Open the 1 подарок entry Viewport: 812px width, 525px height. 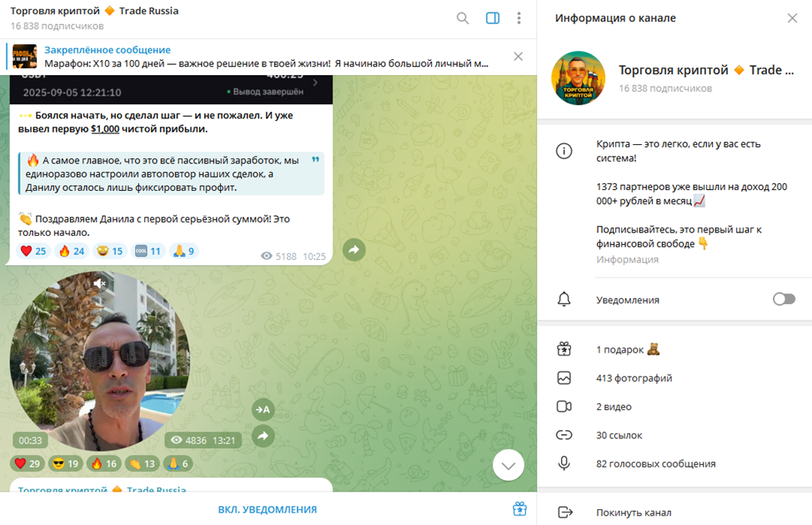point(674,349)
